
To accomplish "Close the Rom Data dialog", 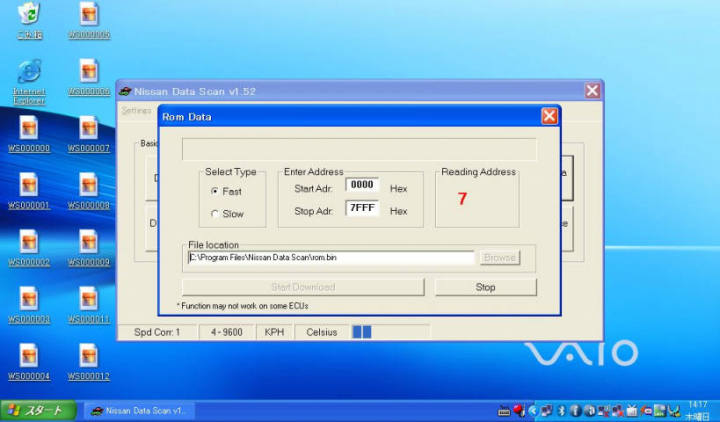I will pos(550,116).
